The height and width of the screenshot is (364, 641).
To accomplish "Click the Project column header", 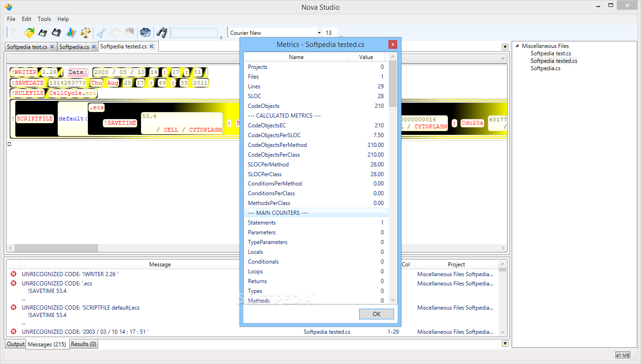I will [456, 265].
